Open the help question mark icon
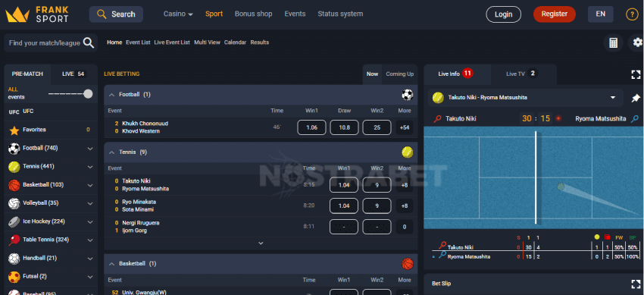This screenshot has height=295, width=644. (x=632, y=14)
